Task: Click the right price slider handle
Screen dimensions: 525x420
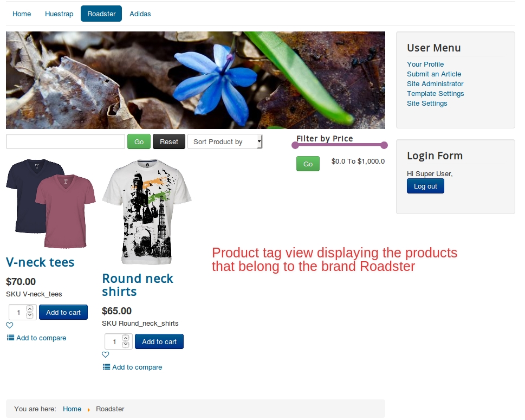Action: (x=384, y=145)
